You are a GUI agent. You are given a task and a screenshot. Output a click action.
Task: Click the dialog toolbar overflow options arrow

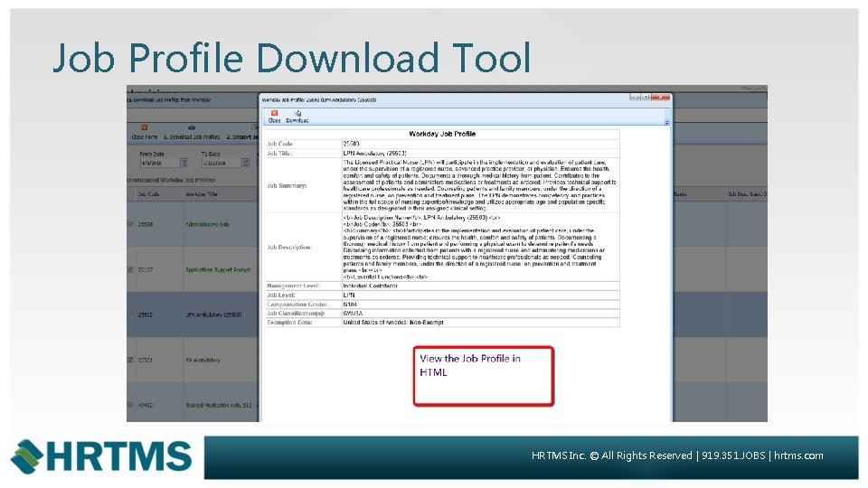coord(666,122)
